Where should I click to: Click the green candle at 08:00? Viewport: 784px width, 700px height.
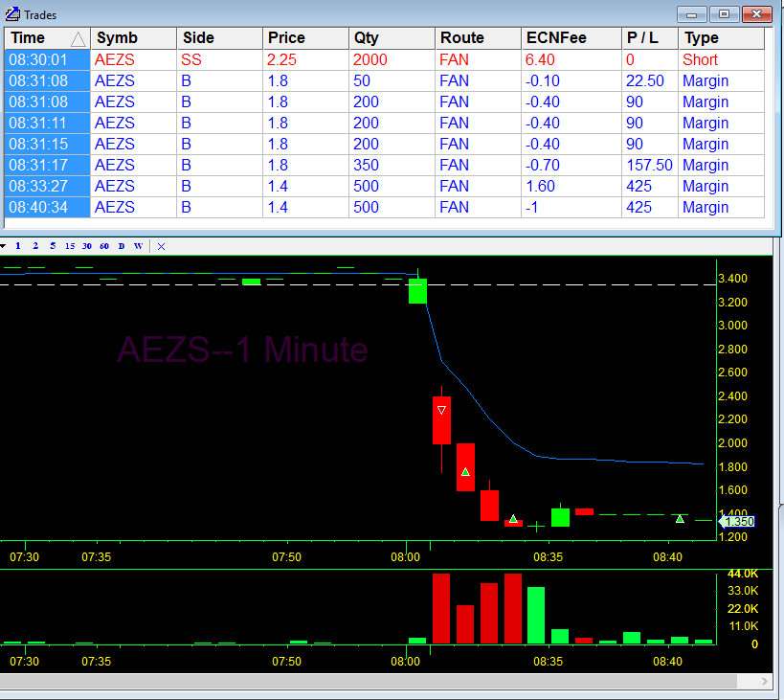tap(417, 291)
